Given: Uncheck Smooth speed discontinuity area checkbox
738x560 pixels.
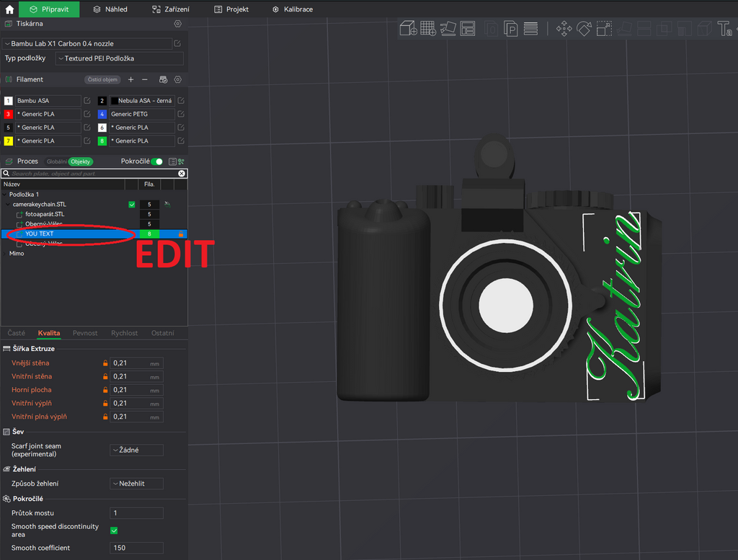Looking at the screenshot, I should point(114,530).
